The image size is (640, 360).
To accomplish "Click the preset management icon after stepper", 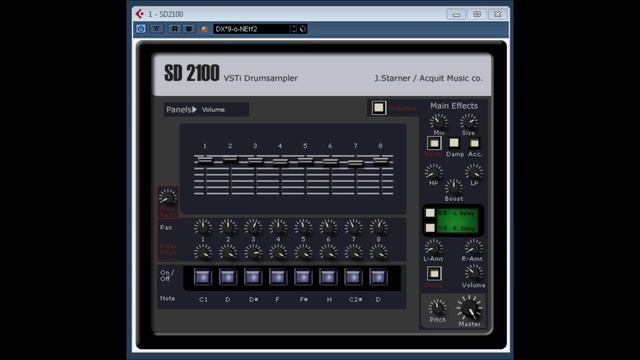I will pyautogui.click(x=303, y=29).
